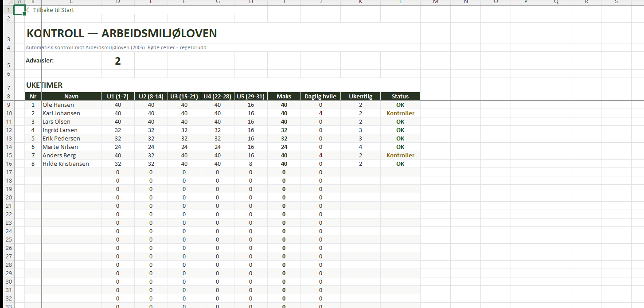The width and height of the screenshot is (644, 308).
Task: Click the Daglig hvile table header
Action: [320, 96]
